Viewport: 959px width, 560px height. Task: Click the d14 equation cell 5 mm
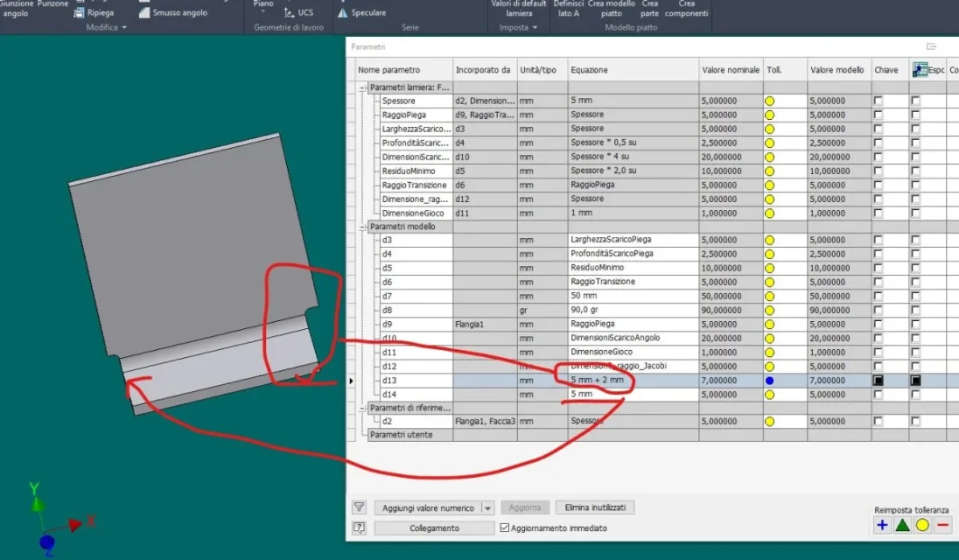tap(633, 395)
